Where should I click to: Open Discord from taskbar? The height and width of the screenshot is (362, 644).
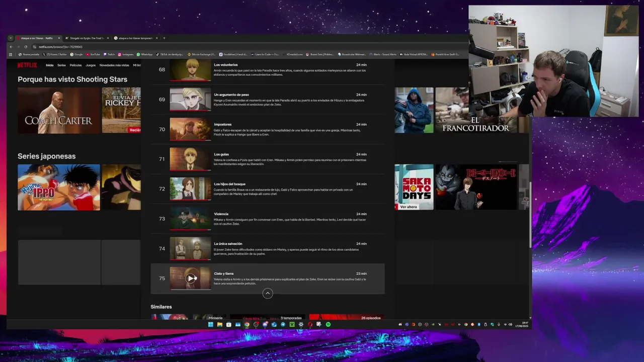[265, 324]
